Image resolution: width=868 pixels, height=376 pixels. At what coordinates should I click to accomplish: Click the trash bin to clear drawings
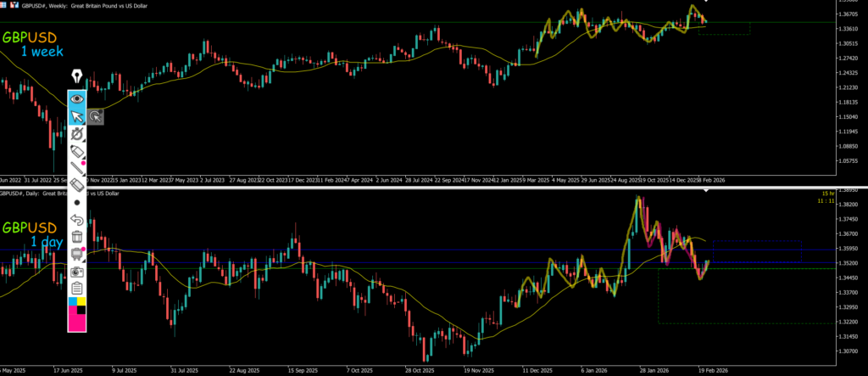click(77, 237)
